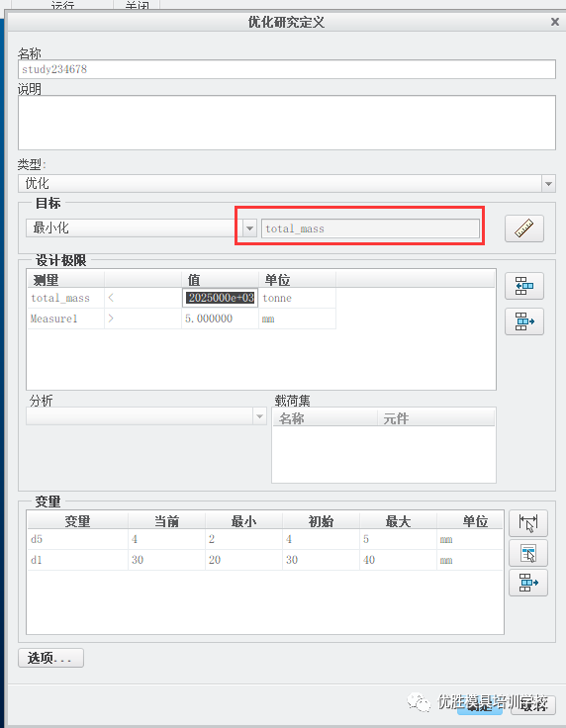Close the optimization study definition dialog
Image resolution: width=566 pixels, height=728 pixels.
555,22
